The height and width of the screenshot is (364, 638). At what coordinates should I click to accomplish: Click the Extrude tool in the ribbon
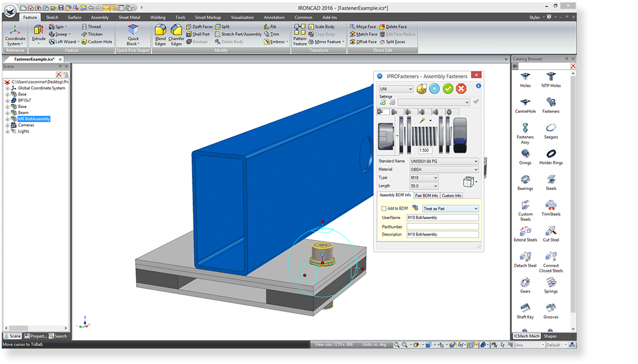39,33
